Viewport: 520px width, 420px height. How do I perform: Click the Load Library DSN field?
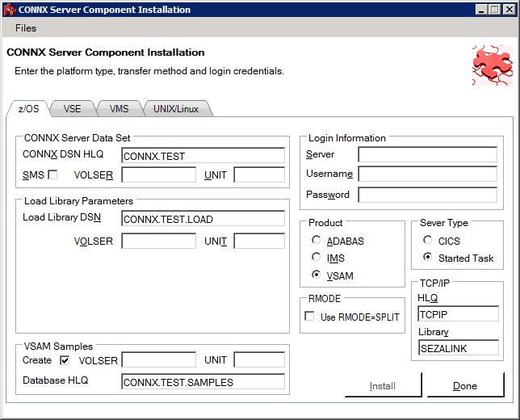pyautogui.click(x=203, y=219)
